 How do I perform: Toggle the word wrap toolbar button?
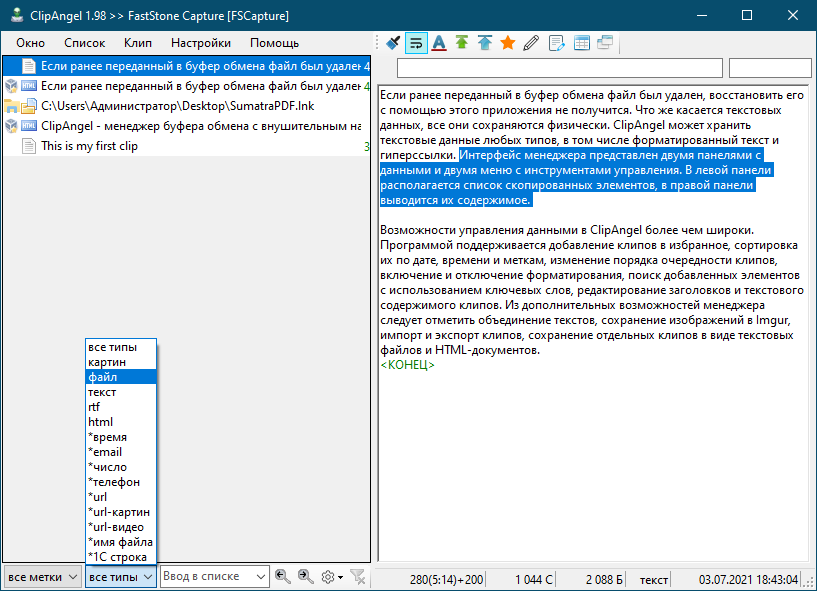coord(416,43)
